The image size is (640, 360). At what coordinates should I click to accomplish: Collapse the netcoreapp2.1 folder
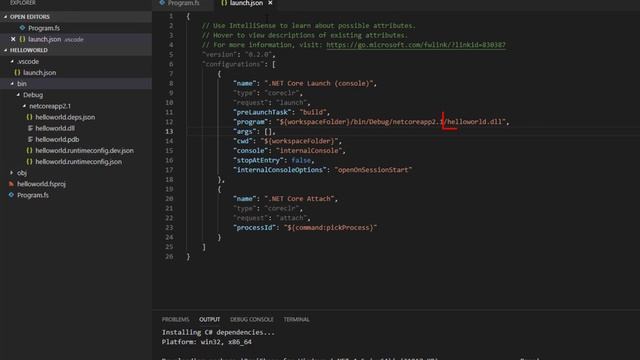(24, 106)
